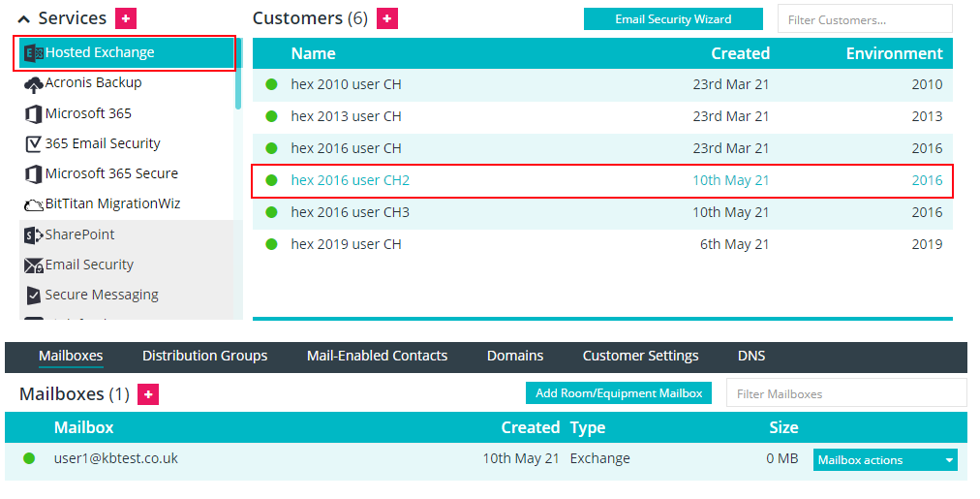This screenshot has width=980, height=499.
Task: Select customer hex 2016 user CH3
Action: [x=602, y=212]
